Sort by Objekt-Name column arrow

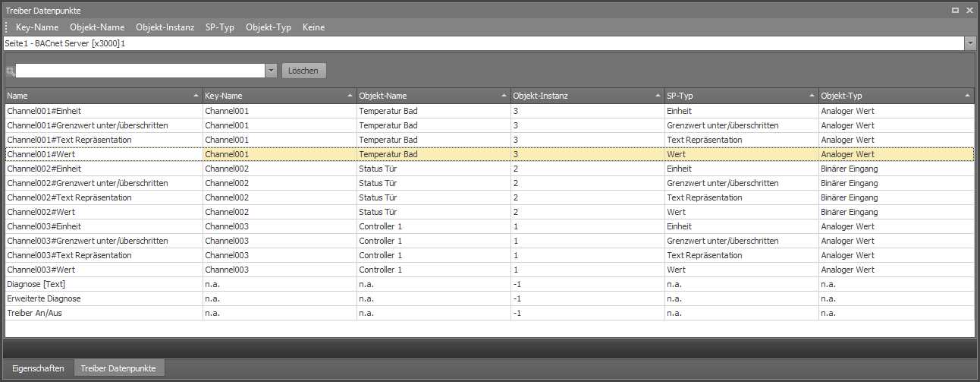click(504, 96)
